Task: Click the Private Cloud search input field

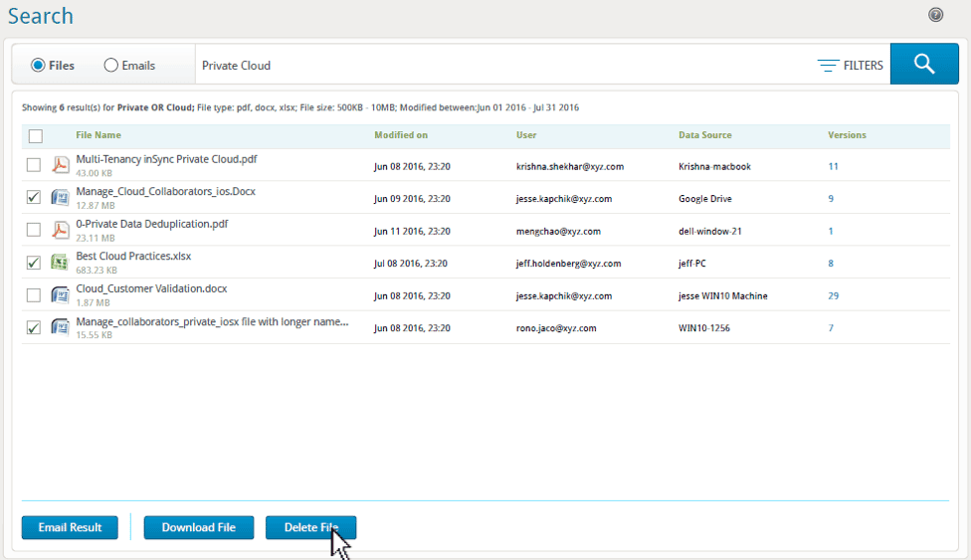Action: [x=497, y=66]
